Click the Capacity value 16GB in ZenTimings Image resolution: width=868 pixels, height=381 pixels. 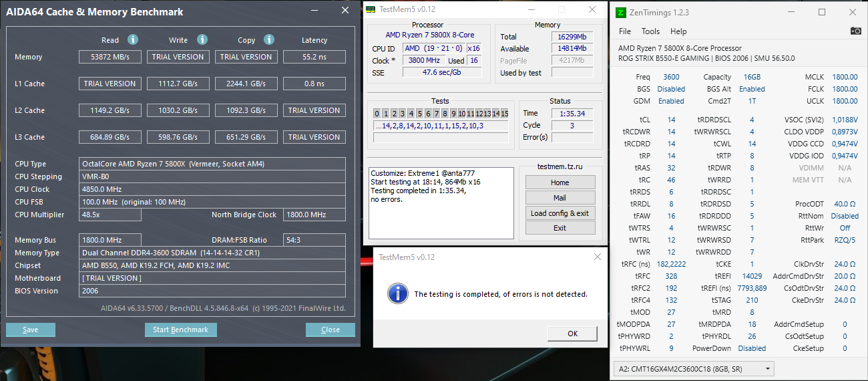point(752,77)
